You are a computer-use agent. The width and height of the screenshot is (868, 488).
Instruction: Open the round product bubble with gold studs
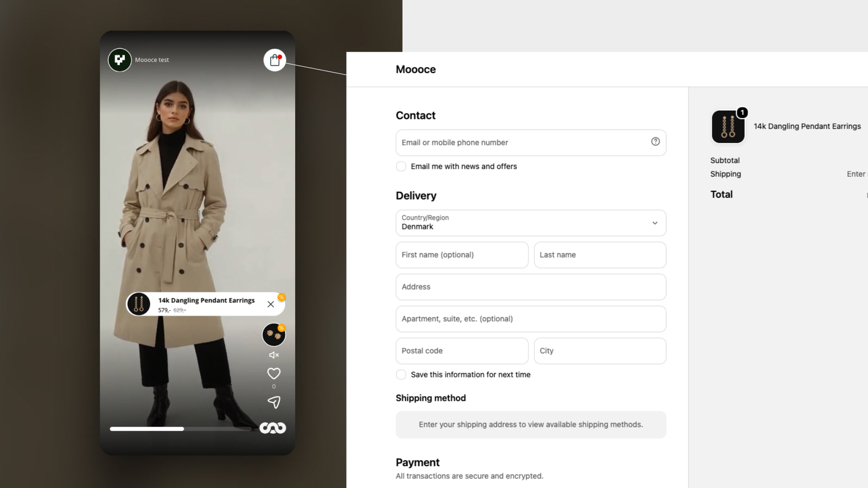click(274, 335)
